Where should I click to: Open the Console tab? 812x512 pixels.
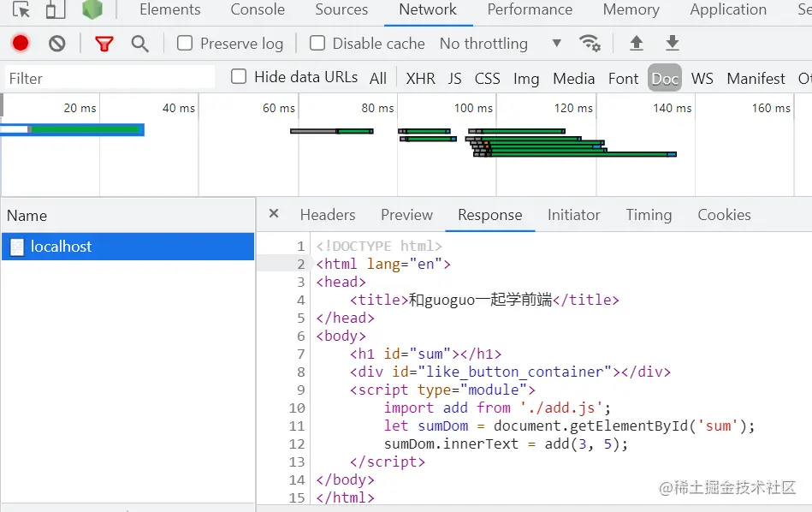click(258, 9)
